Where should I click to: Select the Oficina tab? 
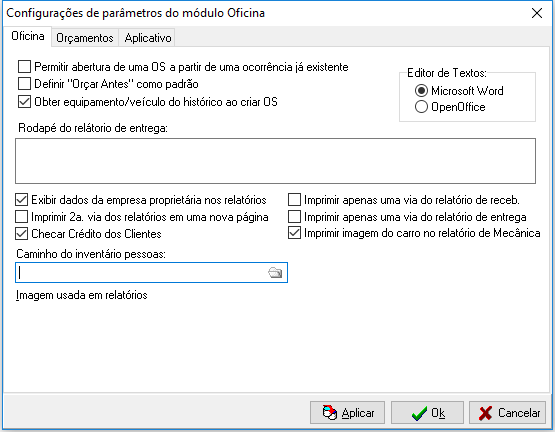click(x=28, y=36)
